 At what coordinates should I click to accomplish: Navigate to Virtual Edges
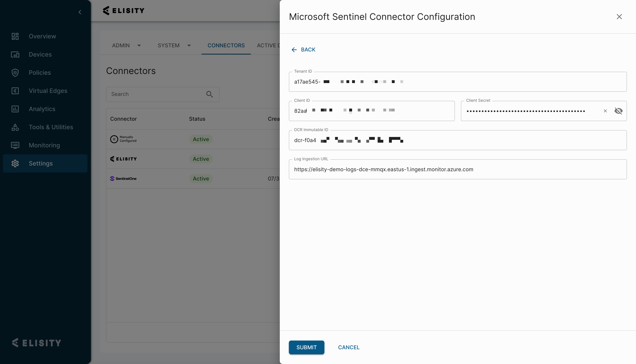(x=48, y=91)
